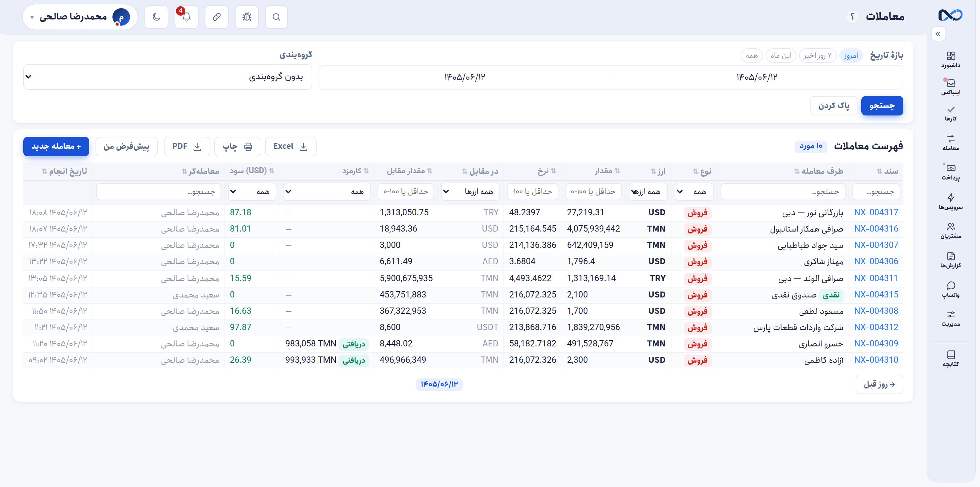
Task: Open the واتساپ WhatsApp sidebar icon
Action: (950, 289)
